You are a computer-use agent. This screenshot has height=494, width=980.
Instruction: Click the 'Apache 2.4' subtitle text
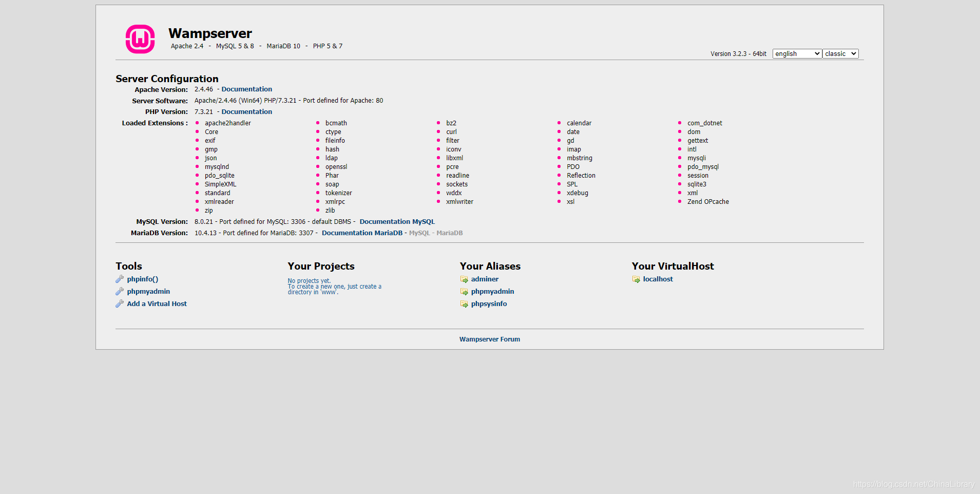(187, 46)
